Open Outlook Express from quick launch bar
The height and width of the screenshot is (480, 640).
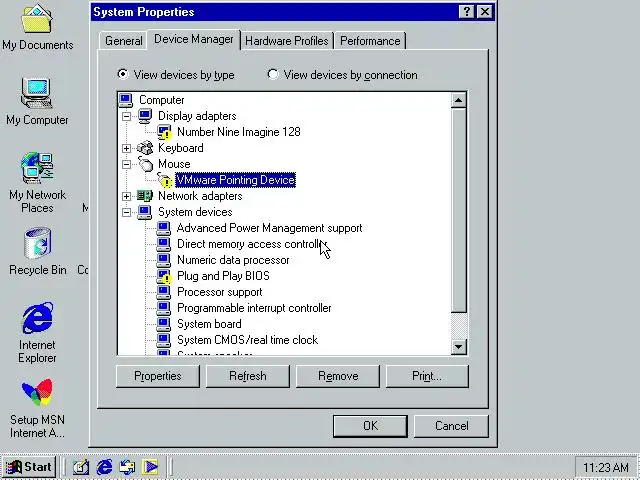(x=127, y=467)
